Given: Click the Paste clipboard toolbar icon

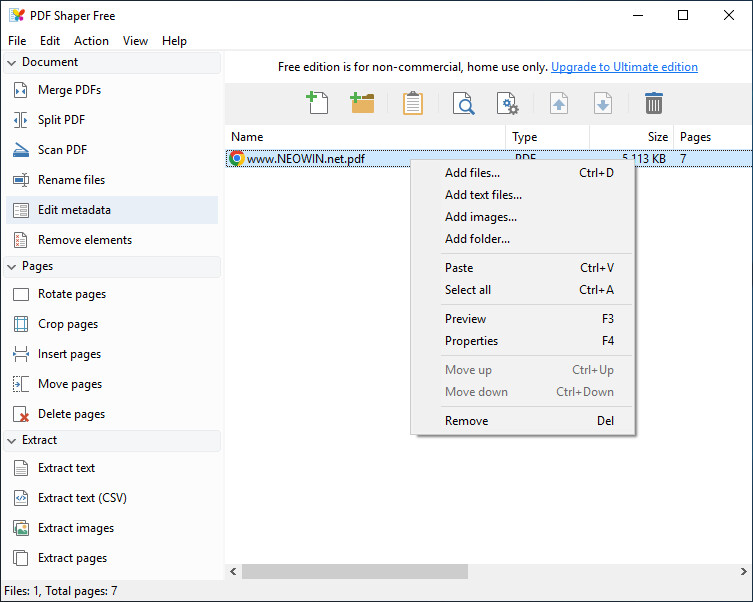Looking at the screenshot, I should [x=413, y=103].
